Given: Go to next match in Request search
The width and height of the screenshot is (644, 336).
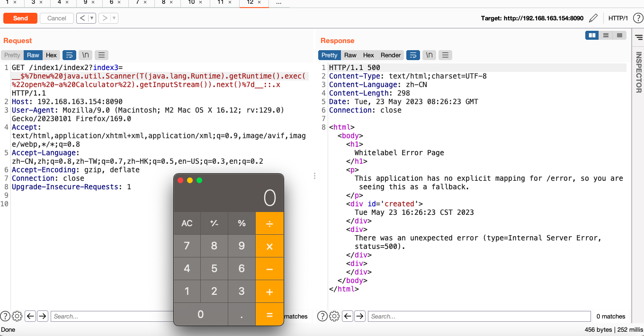Looking at the screenshot, I should pos(43,316).
